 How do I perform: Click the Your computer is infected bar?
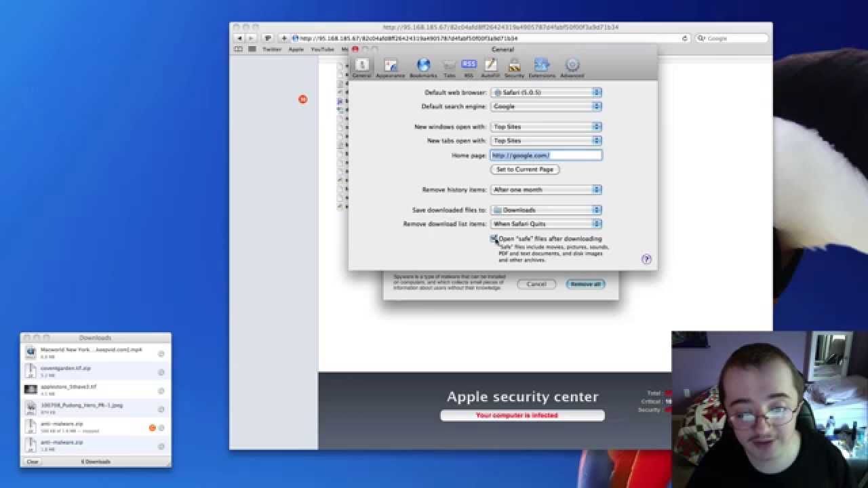[522, 415]
